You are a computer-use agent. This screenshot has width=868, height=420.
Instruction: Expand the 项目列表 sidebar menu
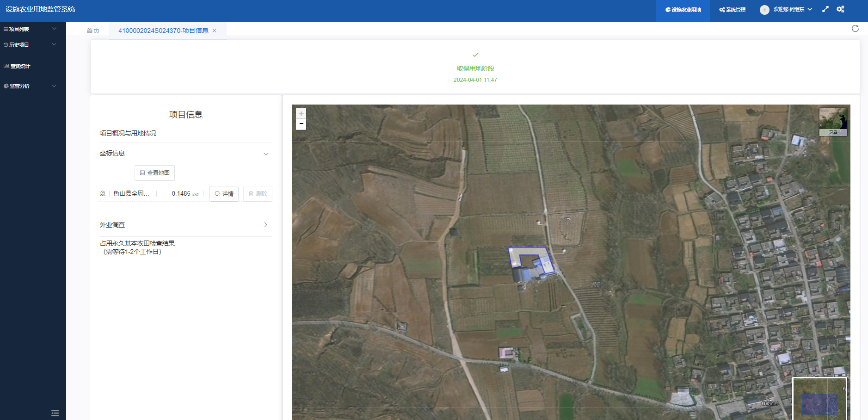click(30, 29)
